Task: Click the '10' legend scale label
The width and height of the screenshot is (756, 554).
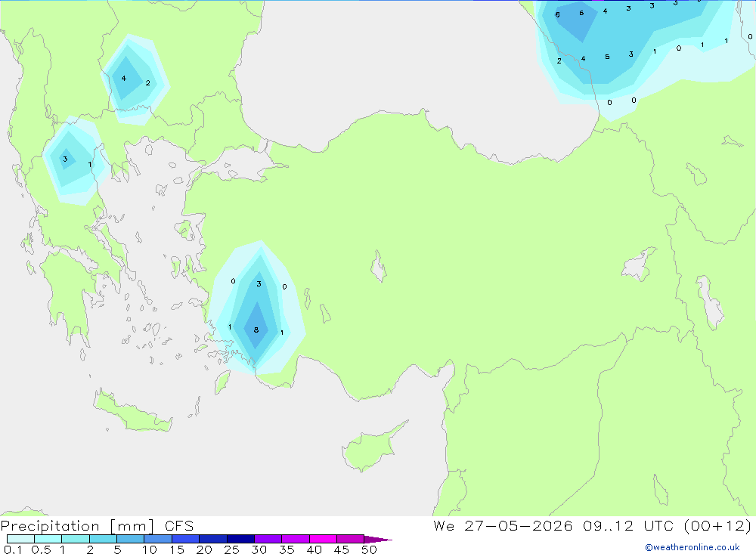Action: tap(150, 549)
